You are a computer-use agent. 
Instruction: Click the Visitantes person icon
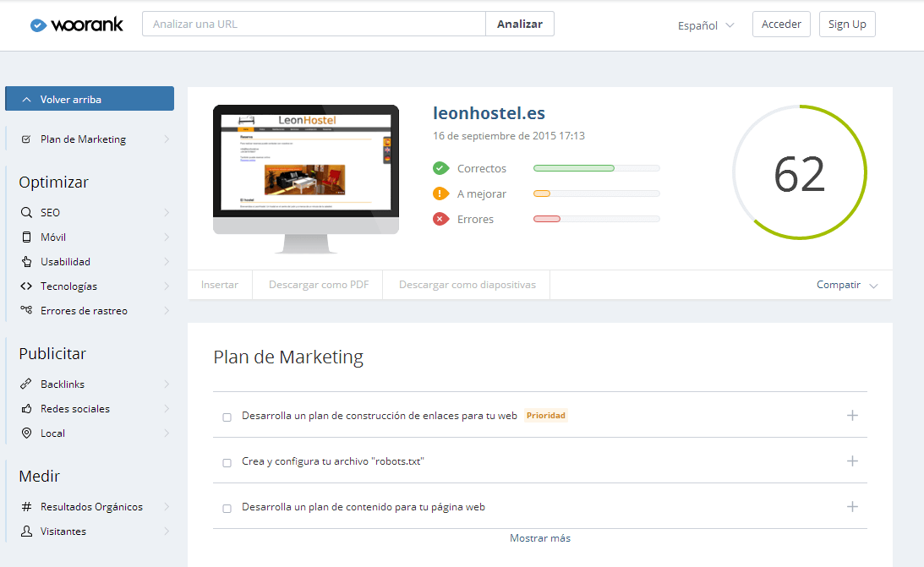pyautogui.click(x=26, y=531)
